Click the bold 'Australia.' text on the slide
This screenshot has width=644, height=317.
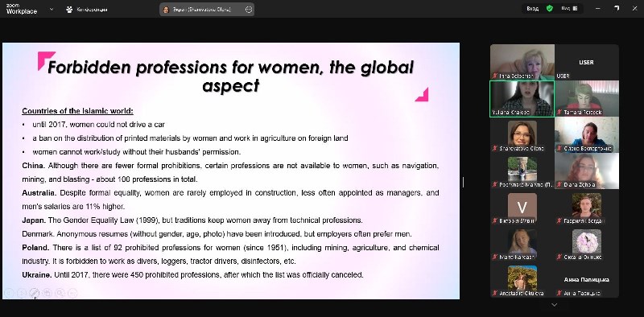(x=39, y=192)
